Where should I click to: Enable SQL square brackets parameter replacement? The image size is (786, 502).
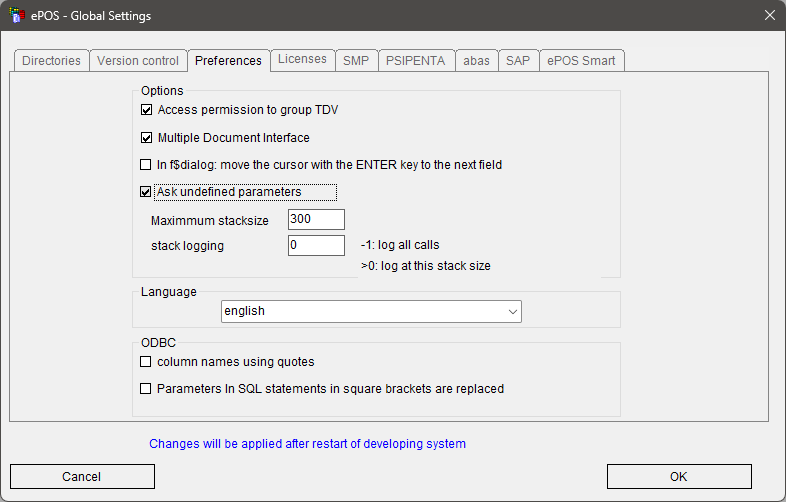[x=146, y=389]
